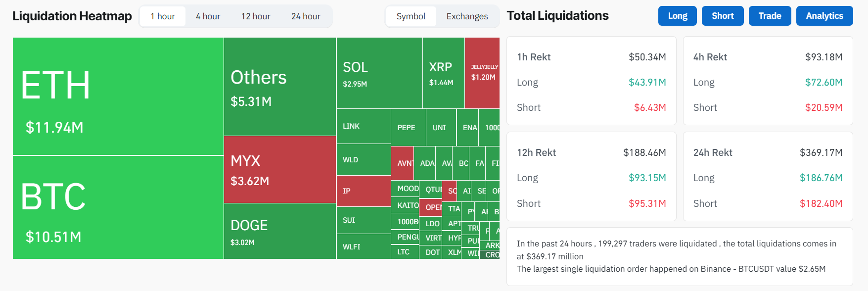The image size is (868, 291).
Task: Toggle heatmap view to Symbol
Action: click(411, 16)
